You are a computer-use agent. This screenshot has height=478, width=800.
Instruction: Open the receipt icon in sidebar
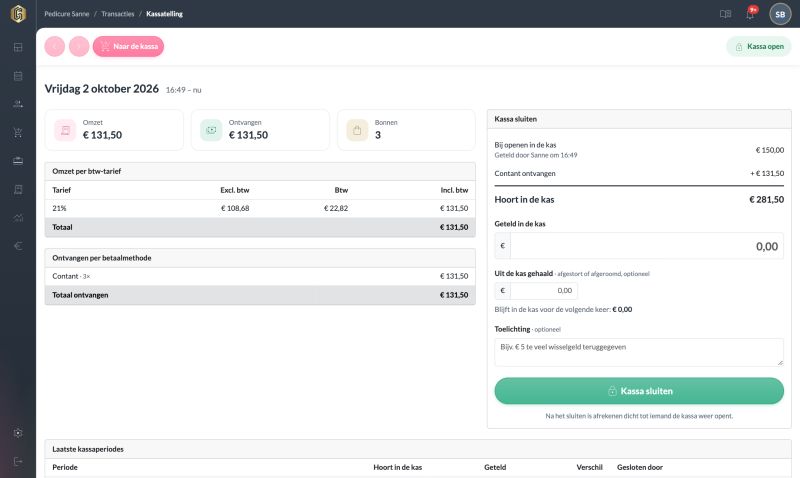click(18, 189)
